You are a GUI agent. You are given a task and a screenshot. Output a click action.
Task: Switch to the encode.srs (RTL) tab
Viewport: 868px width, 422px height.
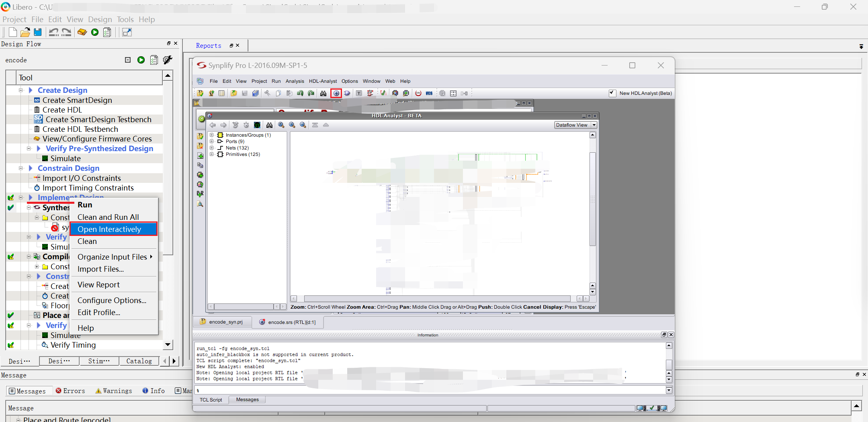point(288,322)
